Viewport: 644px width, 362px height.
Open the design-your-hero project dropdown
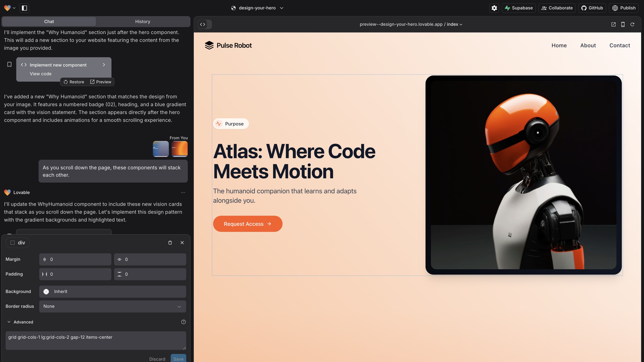pyautogui.click(x=257, y=8)
